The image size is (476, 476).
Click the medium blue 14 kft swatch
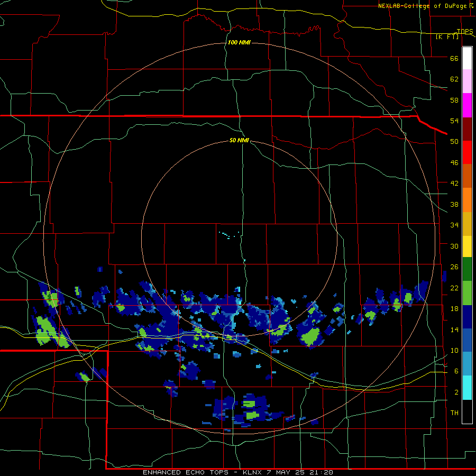[x=467, y=340]
